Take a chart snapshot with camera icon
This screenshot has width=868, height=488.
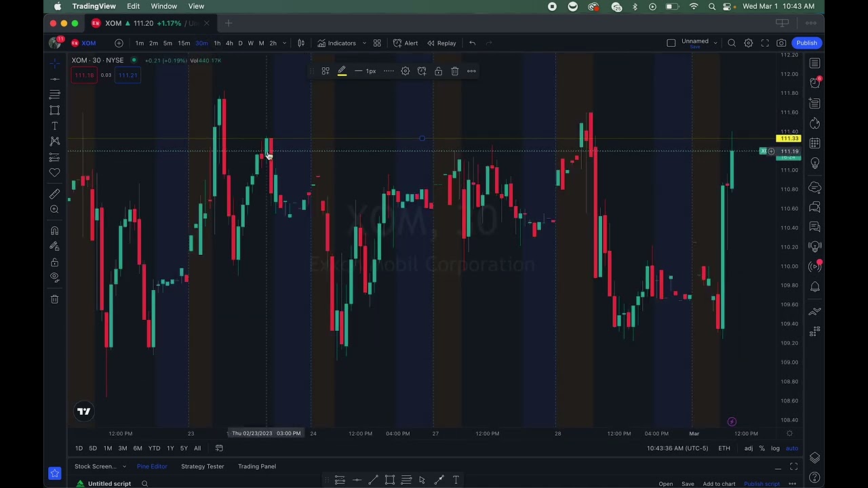(x=782, y=43)
